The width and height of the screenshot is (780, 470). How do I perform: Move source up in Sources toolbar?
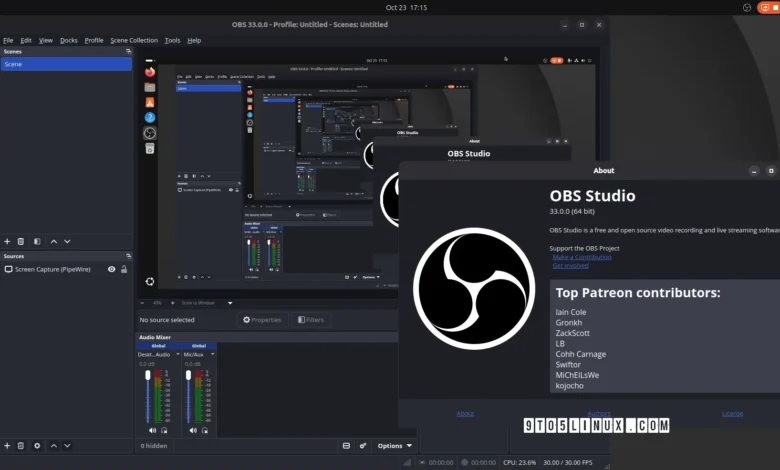click(x=54, y=446)
